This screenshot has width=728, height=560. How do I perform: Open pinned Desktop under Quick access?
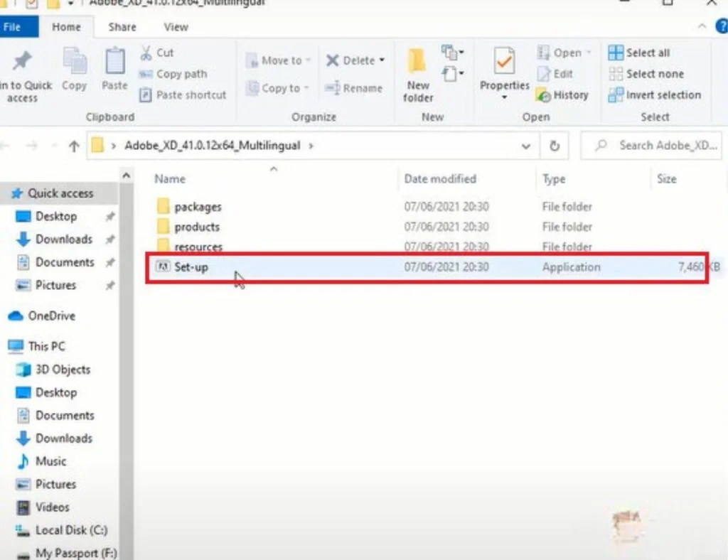(55, 216)
